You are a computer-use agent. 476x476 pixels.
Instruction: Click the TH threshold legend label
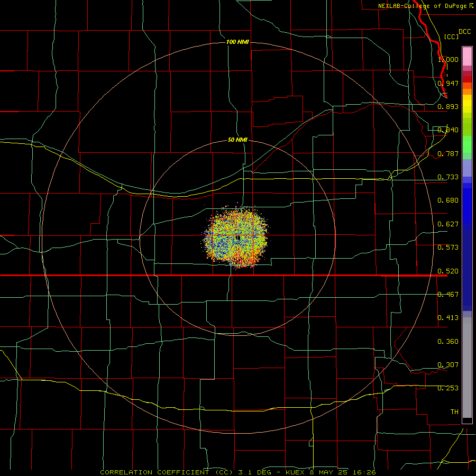point(454,412)
